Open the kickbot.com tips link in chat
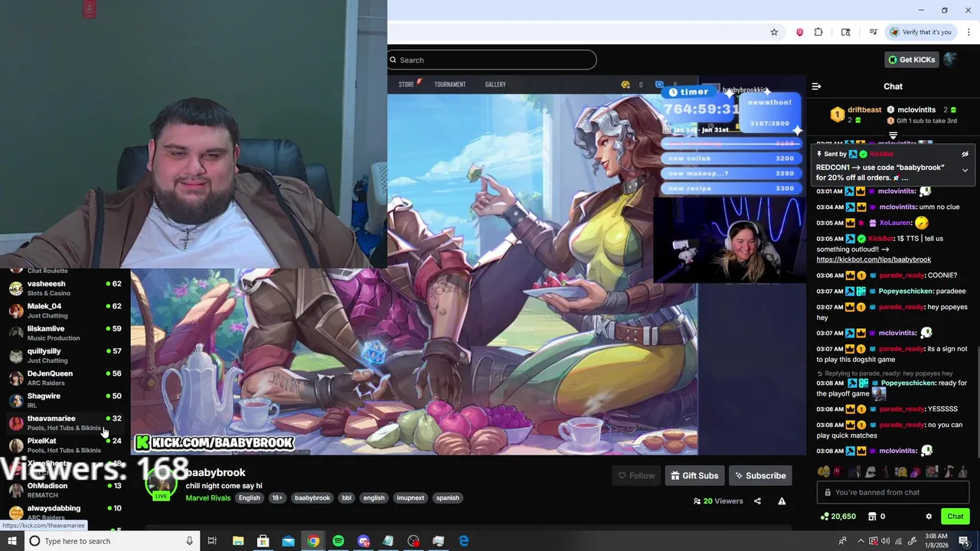980x551 pixels. [x=874, y=259]
